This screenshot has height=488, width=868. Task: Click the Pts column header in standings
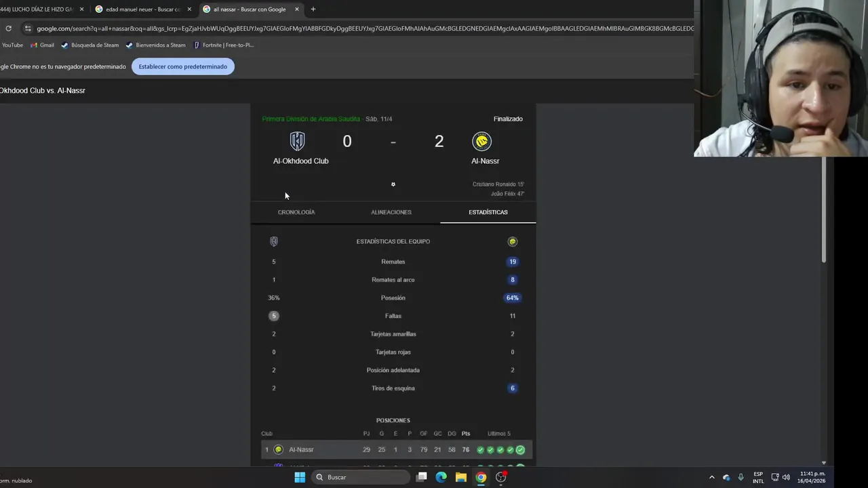(x=466, y=434)
